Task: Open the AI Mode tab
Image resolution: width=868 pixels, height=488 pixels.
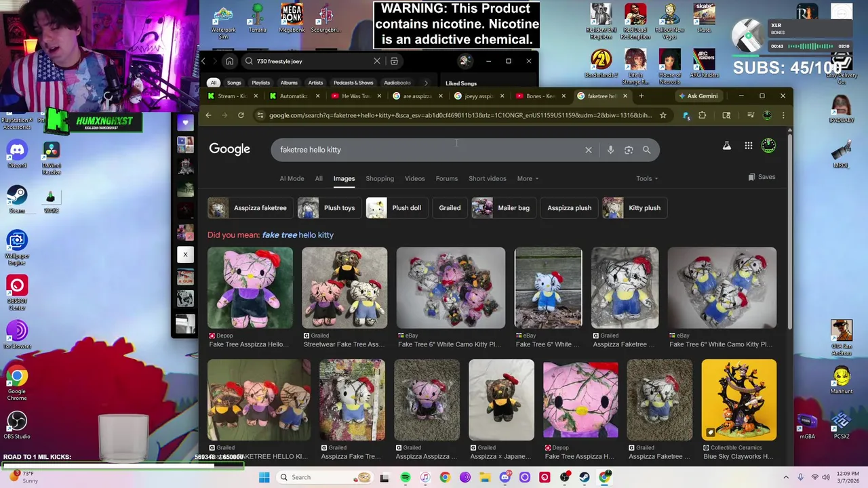Action: pyautogui.click(x=292, y=179)
